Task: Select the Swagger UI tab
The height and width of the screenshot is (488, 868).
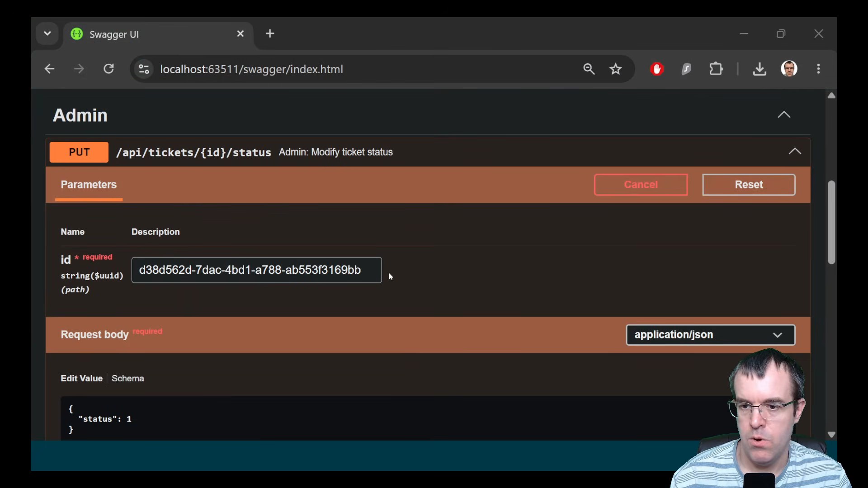Action: (158, 34)
